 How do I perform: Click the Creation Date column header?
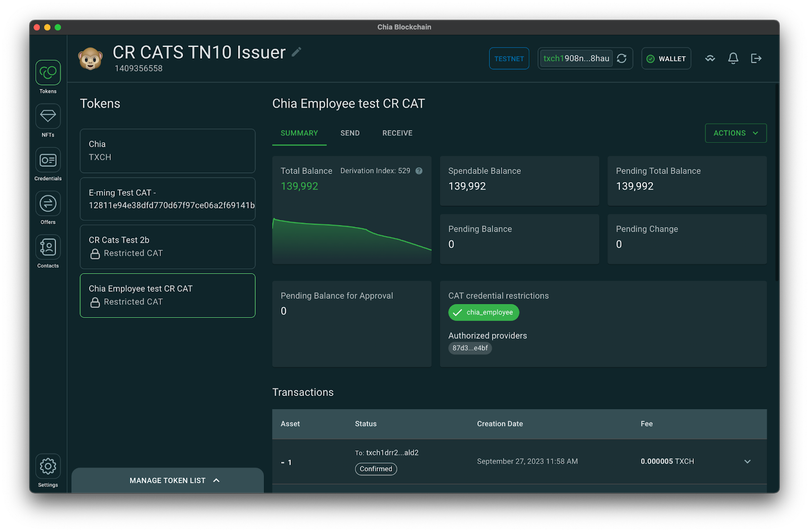pyautogui.click(x=500, y=424)
